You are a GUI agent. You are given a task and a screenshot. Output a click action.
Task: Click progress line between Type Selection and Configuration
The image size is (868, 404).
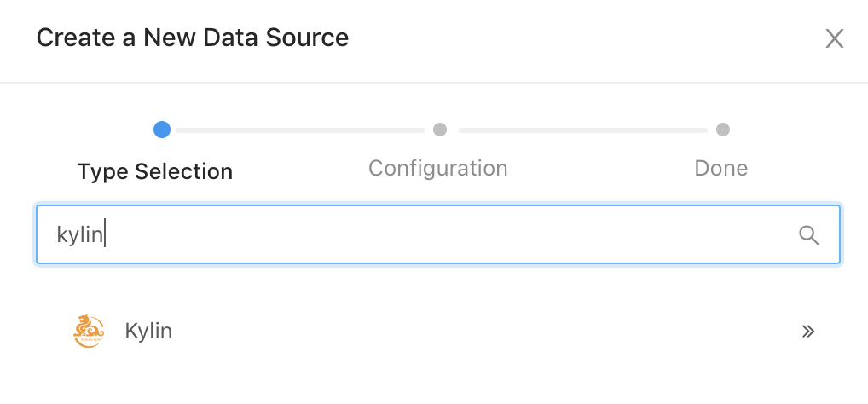(x=300, y=130)
